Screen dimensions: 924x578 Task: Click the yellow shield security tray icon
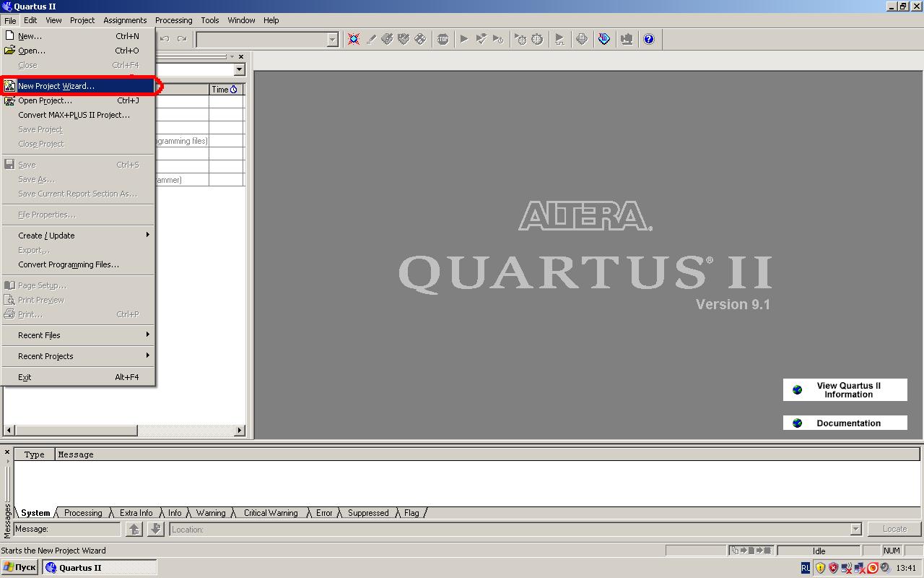coord(820,568)
